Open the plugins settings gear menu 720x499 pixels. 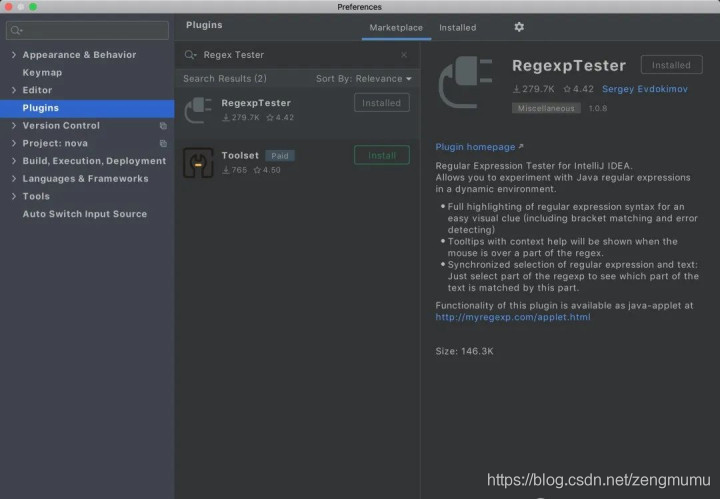click(519, 27)
